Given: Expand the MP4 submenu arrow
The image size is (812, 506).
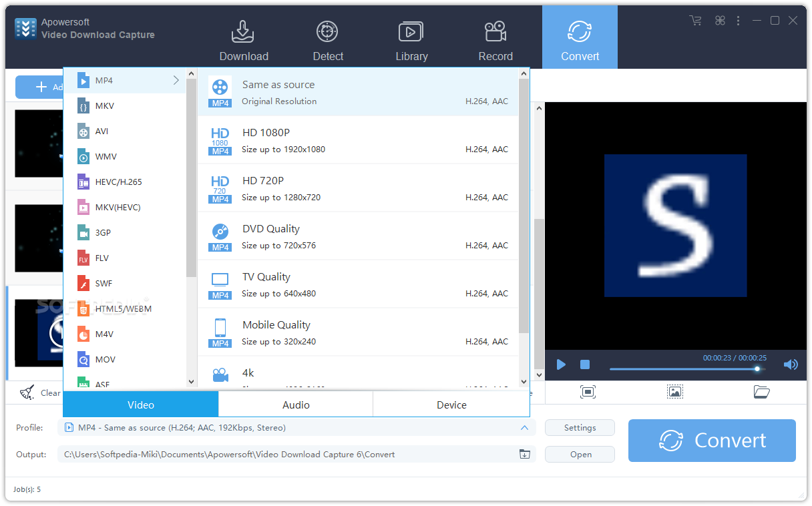Looking at the screenshot, I should coord(176,81).
